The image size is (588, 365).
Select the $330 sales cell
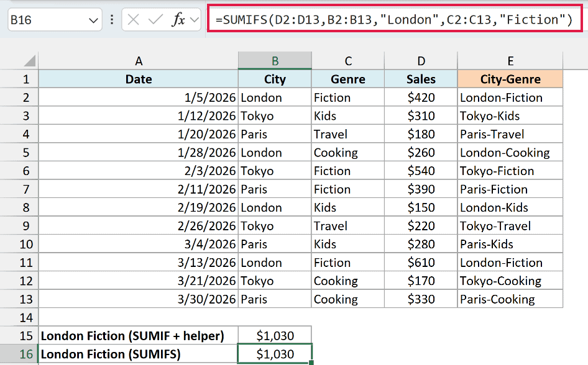[x=421, y=299]
